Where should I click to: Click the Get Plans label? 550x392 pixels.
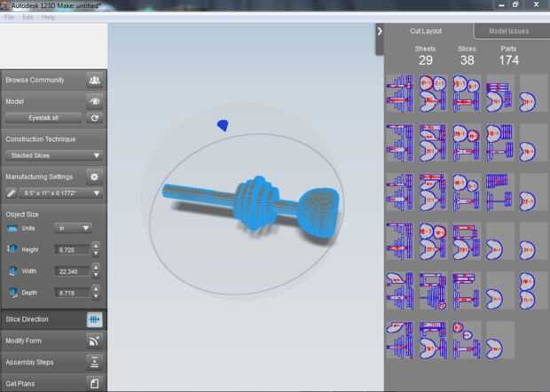pos(20,384)
